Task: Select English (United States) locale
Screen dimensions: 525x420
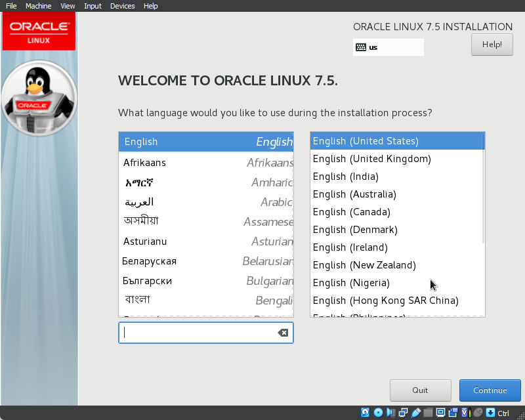Action: pos(397,141)
